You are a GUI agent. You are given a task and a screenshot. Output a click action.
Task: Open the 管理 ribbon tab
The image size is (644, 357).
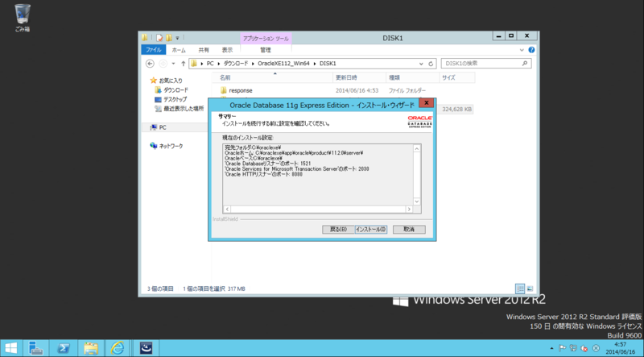(x=266, y=50)
